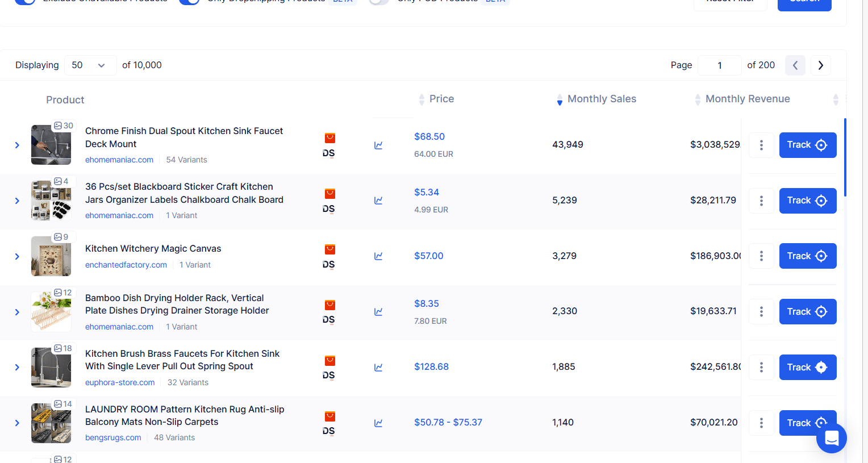
Task: Track the Bamboo Dish Drying Holder Rack
Action: pos(808,311)
